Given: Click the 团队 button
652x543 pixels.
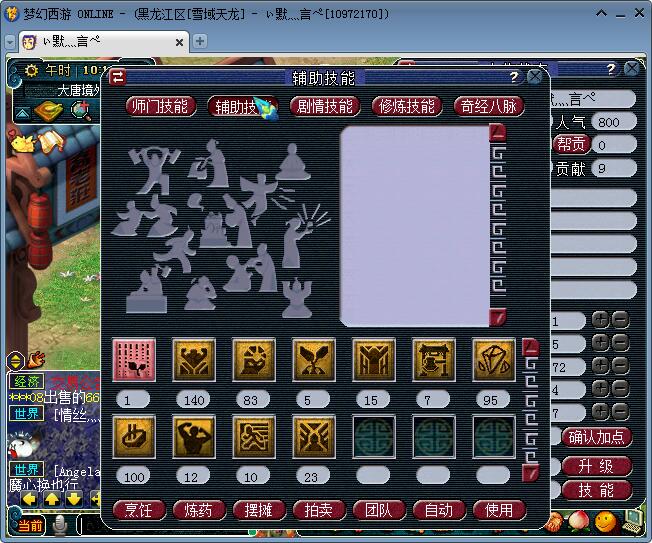Looking at the screenshot, I should click(x=379, y=510).
